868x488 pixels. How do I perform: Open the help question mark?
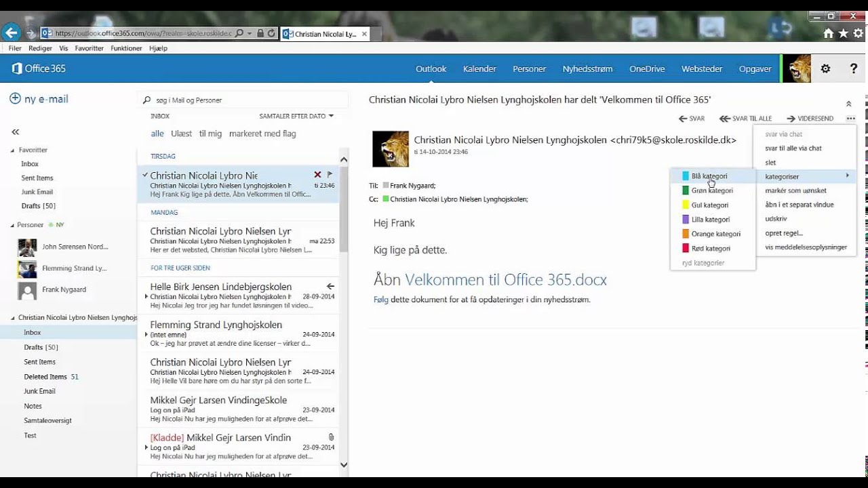pyautogui.click(x=854, y=68)
